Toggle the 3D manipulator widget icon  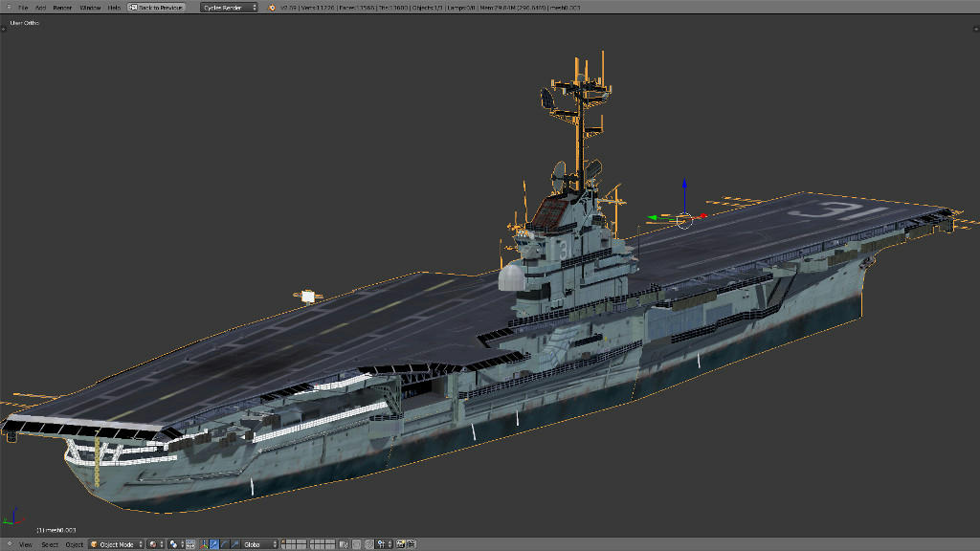pyautogui.click(x=204, y=544)
